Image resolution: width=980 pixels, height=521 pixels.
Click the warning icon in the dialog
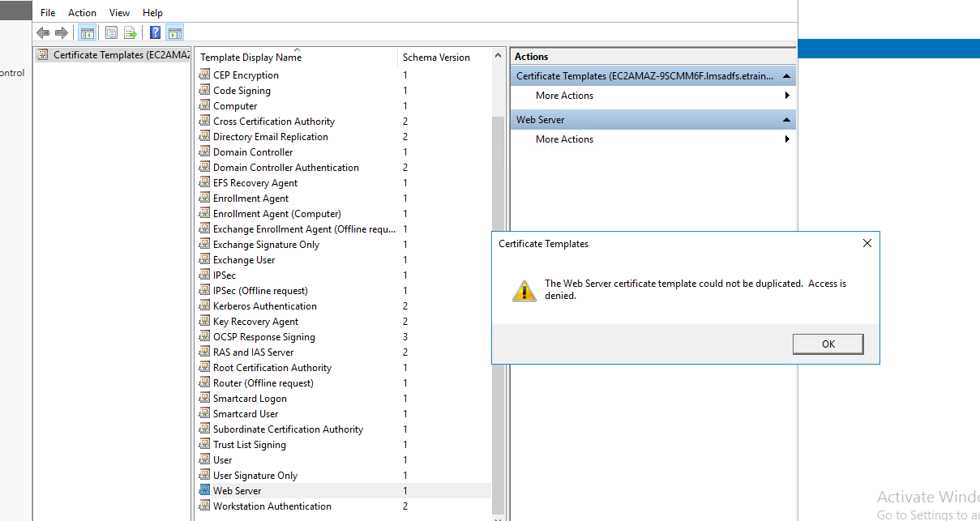(524, 288)
